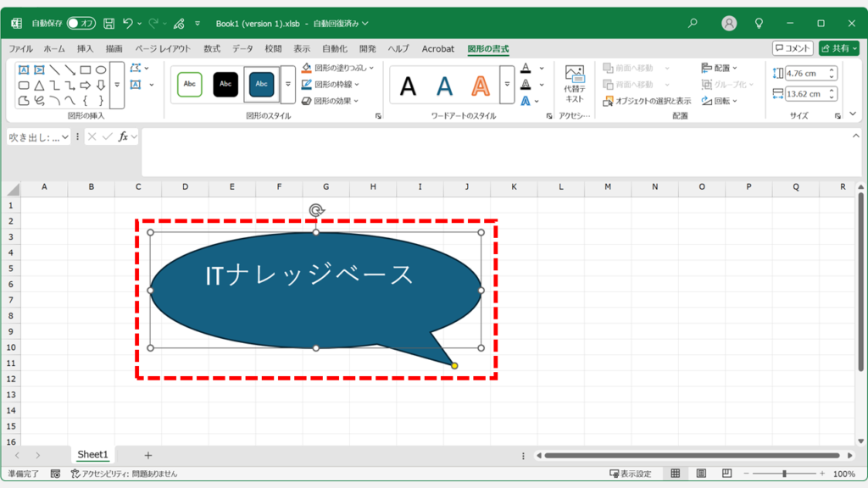Click the コメント button
This screenshot has height=488, width=868.
coord(793,49)
